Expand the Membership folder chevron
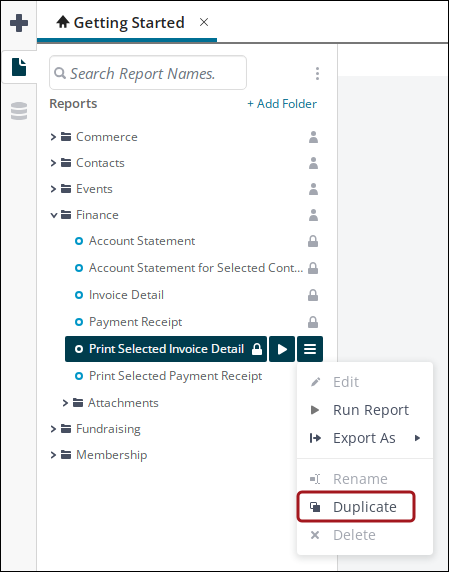The width and height of the screenshot is (449, 572). 53,455
